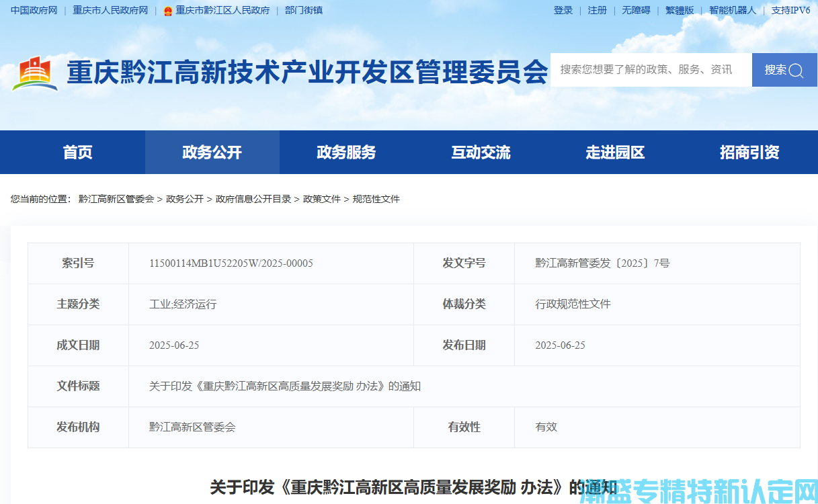Click breadcrumb 黔江高新区管委会
Image resolution: width=818 pixels, height=504 pixels.
[116, 199]
